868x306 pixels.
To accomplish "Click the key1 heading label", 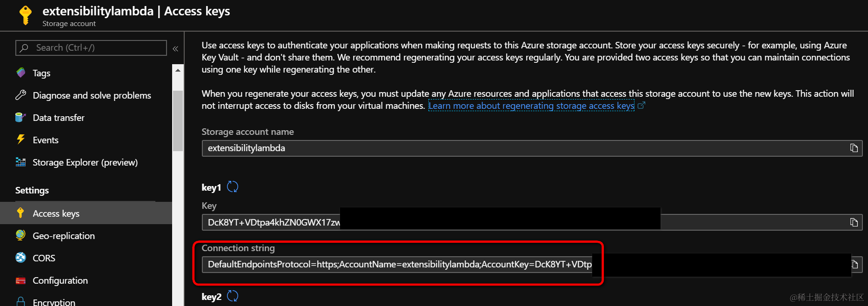I will click(211, 187).
